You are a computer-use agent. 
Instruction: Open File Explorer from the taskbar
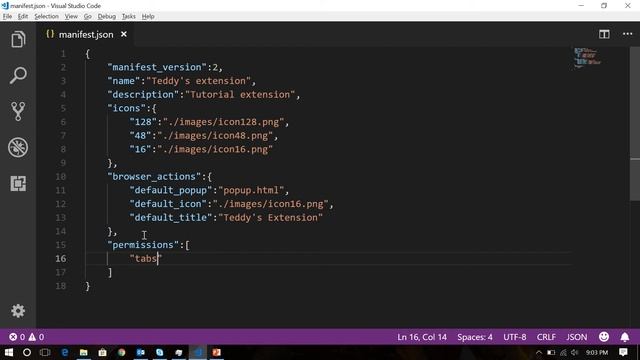(x=84, y=352)
